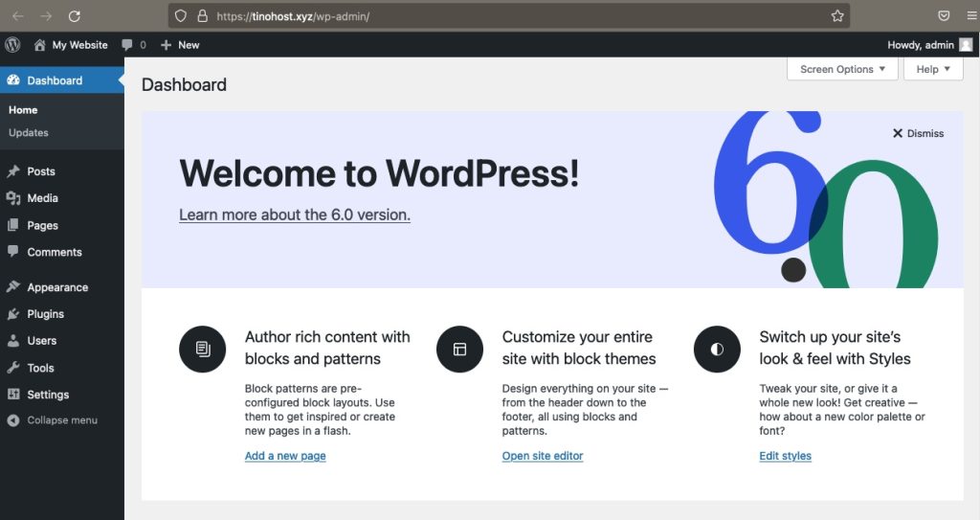Expand the Screen Options dropdown

click(x=842, y=69)
